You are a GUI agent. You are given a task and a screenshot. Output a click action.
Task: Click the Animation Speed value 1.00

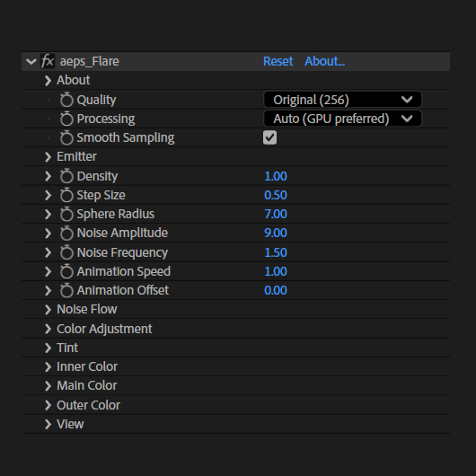[276, 272]
